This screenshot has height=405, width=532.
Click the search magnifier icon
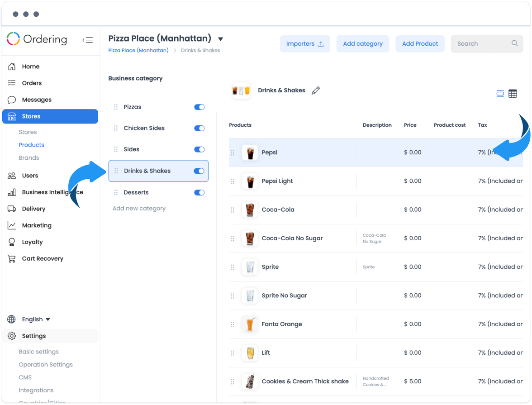pos(515,43)
